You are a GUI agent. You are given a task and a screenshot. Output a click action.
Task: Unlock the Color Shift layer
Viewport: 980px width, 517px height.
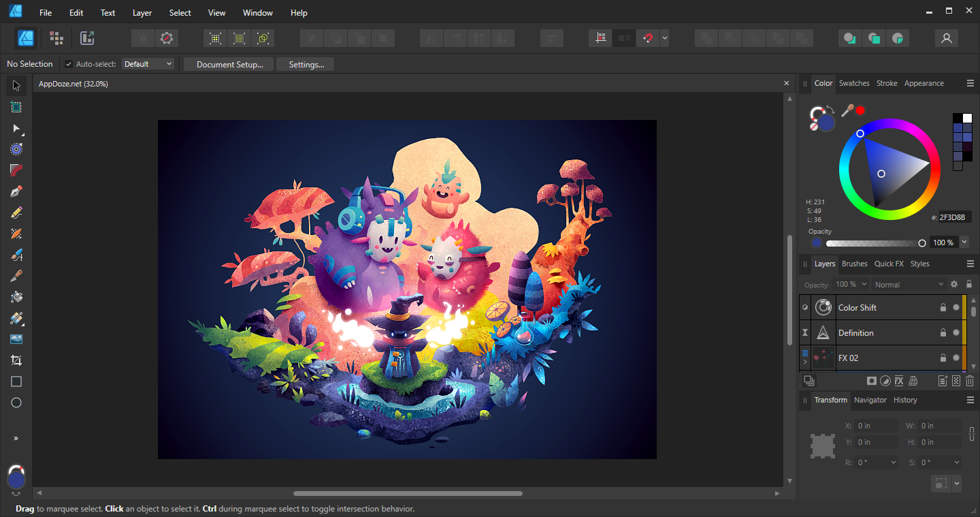point(943,307)
